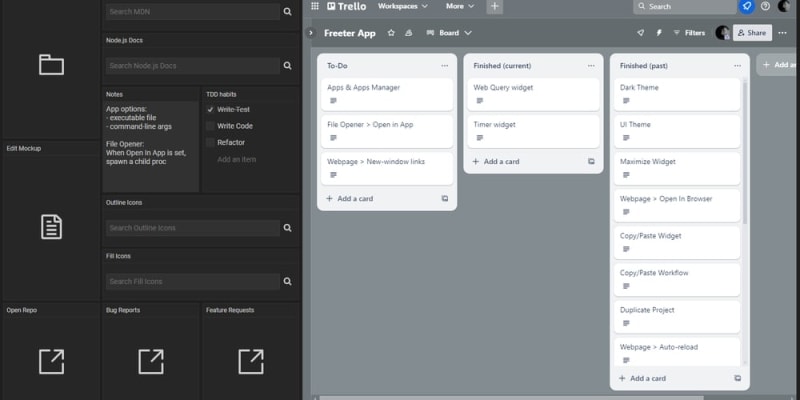
Task: Open the To-Do list options menu
Action: (444, 66)
